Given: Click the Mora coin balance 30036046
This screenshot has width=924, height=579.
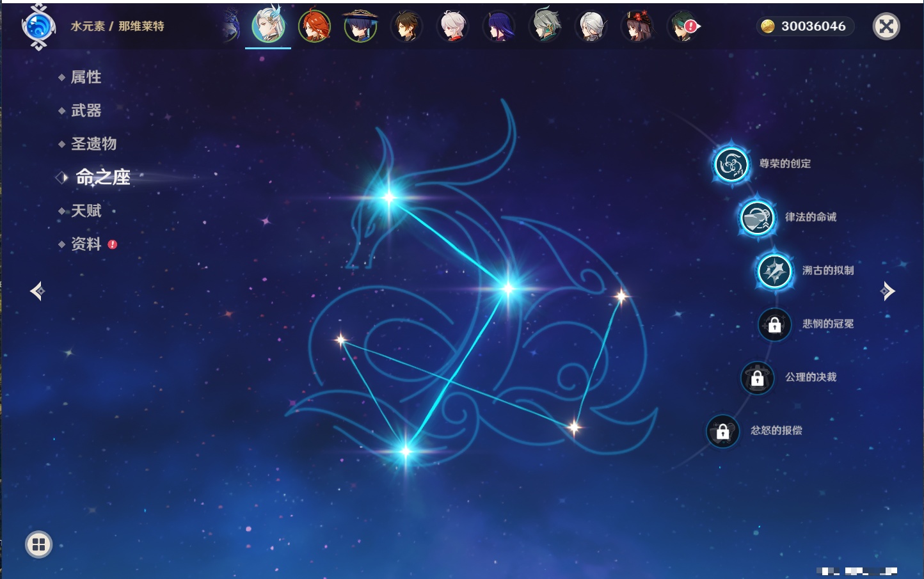Looking at the screenshot, I should tap(805, 26).
